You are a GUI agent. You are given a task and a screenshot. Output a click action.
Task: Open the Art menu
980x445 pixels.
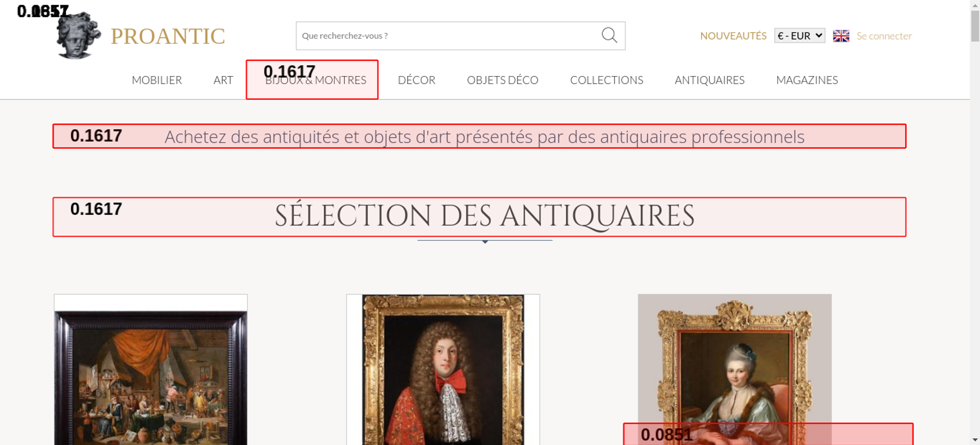tap(223, 80)
